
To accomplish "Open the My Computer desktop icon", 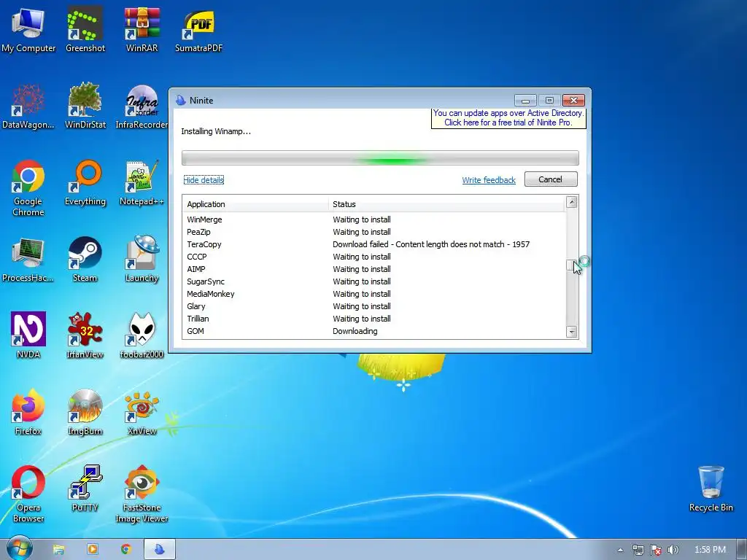I will coord(28,29).
